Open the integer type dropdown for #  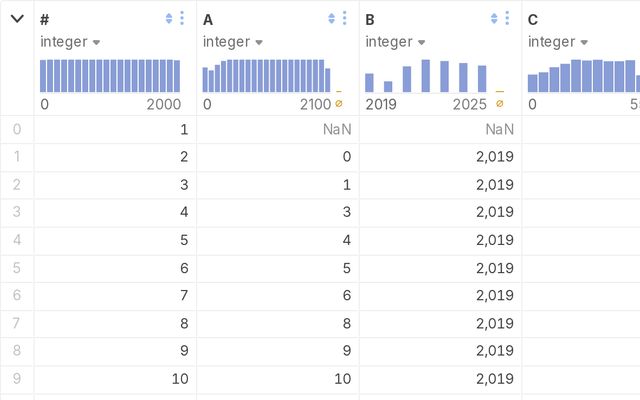70,42
